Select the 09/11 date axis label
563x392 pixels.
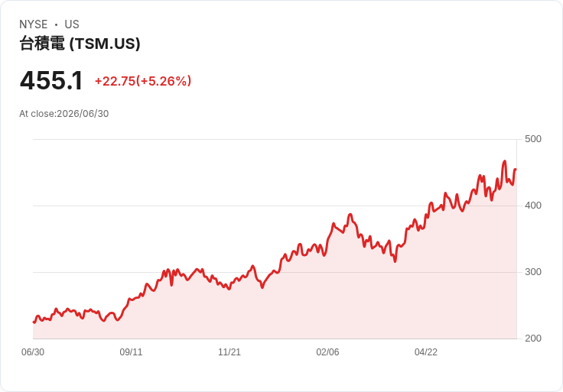point(131,352)
